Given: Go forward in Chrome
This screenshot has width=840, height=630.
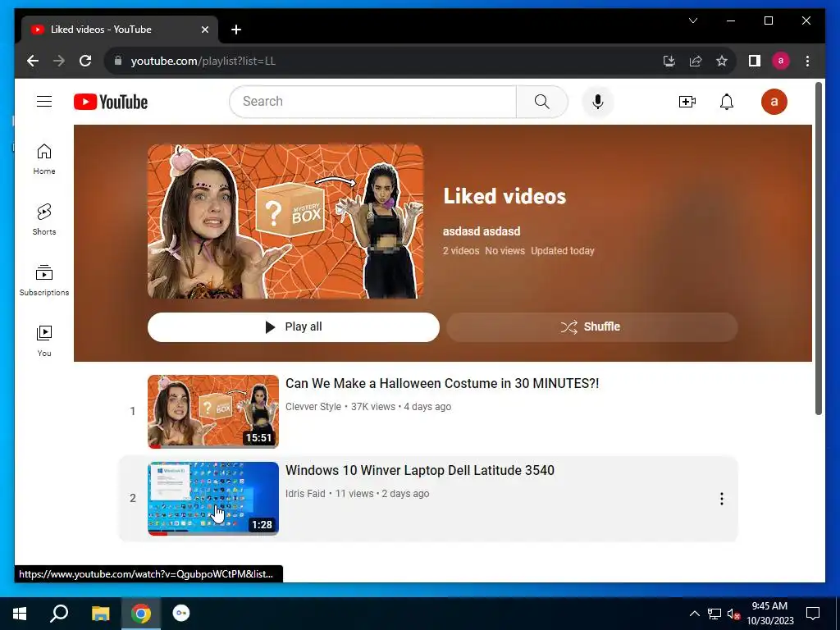Looking at the screenshot, I should [59, 61].
